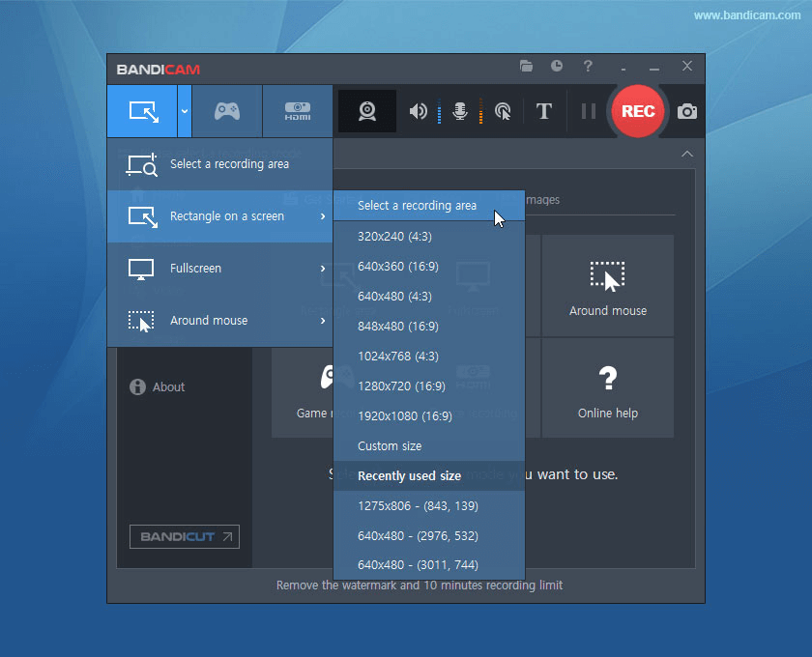Image resolution: width=812 pixels, height=657 pixels.
Task: Open the recording mode dropdown arrow
Action: (x=185, y=111)
